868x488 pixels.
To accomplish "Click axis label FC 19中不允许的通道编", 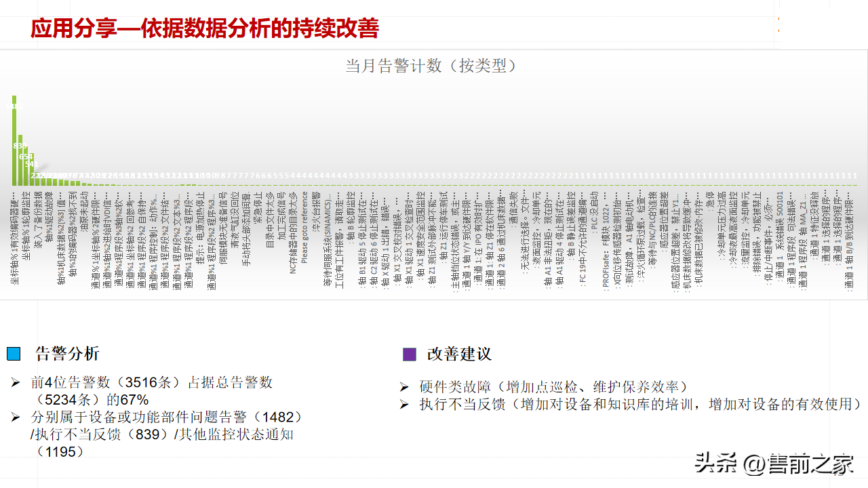I will (x=583, y=237).
